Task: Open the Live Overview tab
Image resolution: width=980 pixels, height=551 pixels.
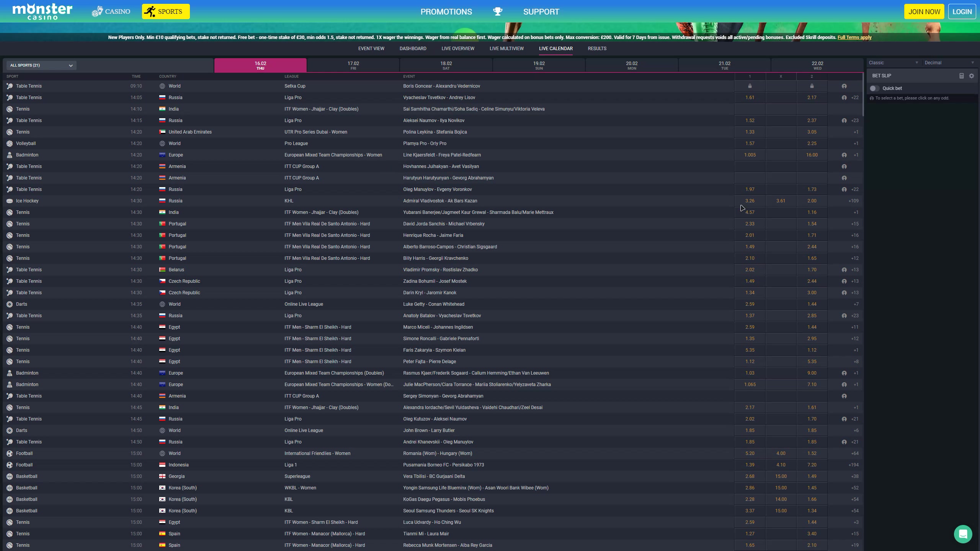Action: 457,49
